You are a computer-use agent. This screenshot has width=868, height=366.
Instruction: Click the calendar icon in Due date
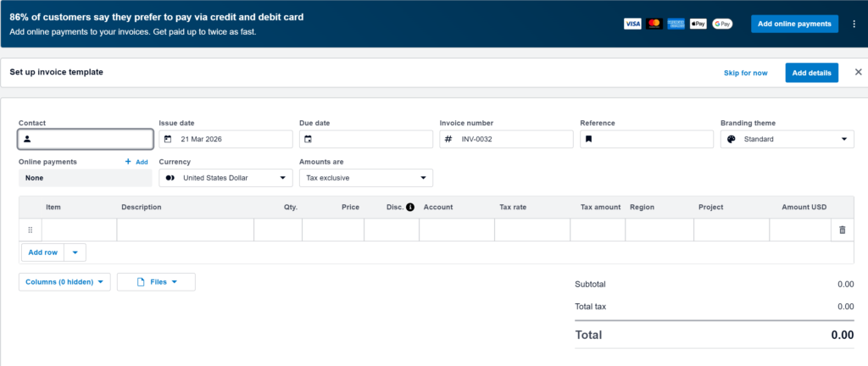click(x=308, y=139)
